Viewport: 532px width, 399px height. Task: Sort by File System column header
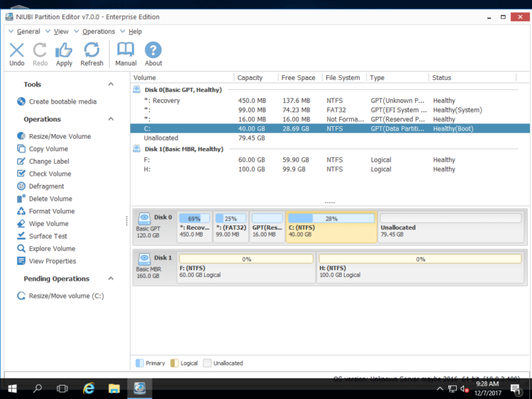pos(344,78)
